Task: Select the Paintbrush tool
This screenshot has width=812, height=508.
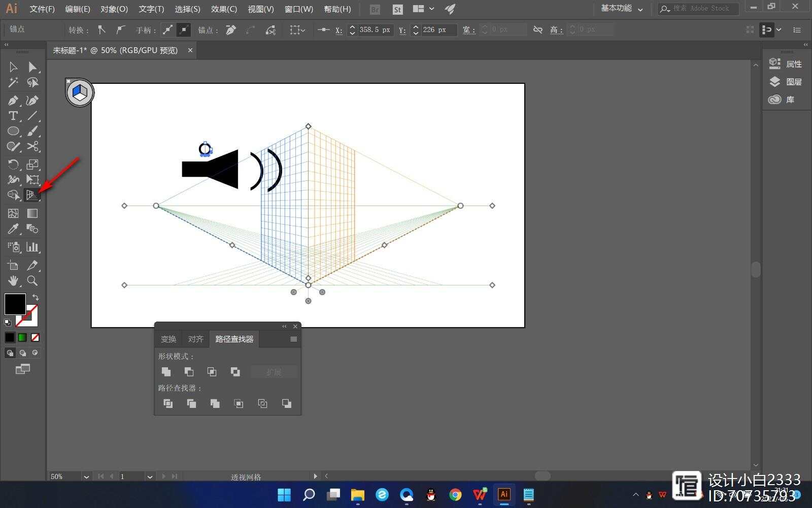Action: pyautogui.click(x=32, y=131)
